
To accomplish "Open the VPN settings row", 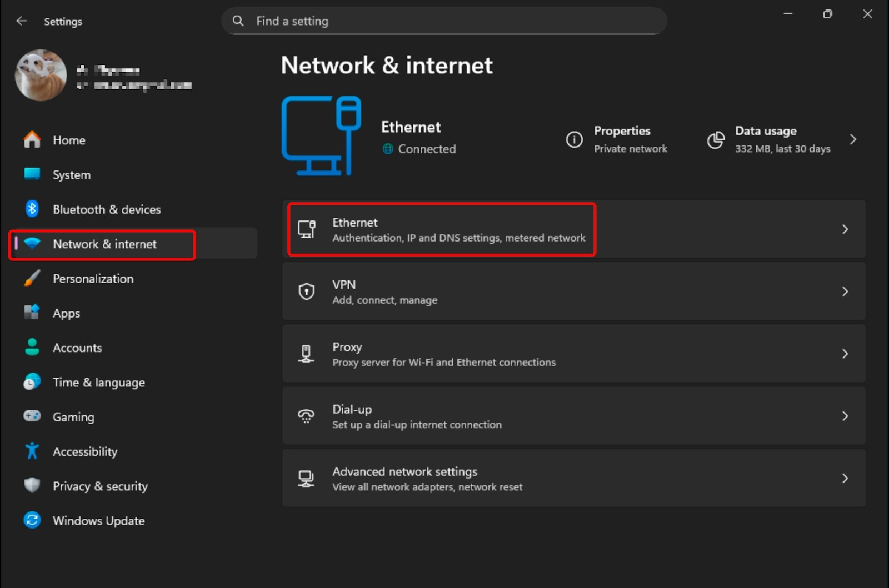I will [574, 292].
